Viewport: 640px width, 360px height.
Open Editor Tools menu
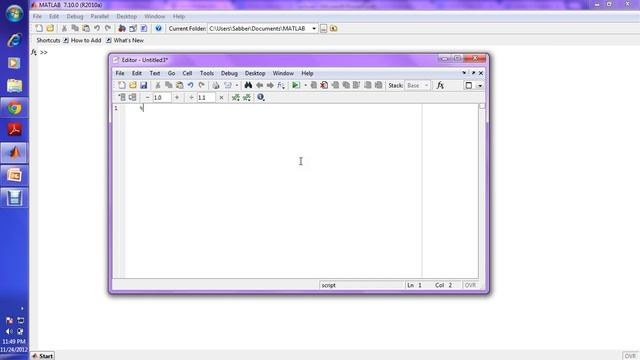(x=207, y=73)
